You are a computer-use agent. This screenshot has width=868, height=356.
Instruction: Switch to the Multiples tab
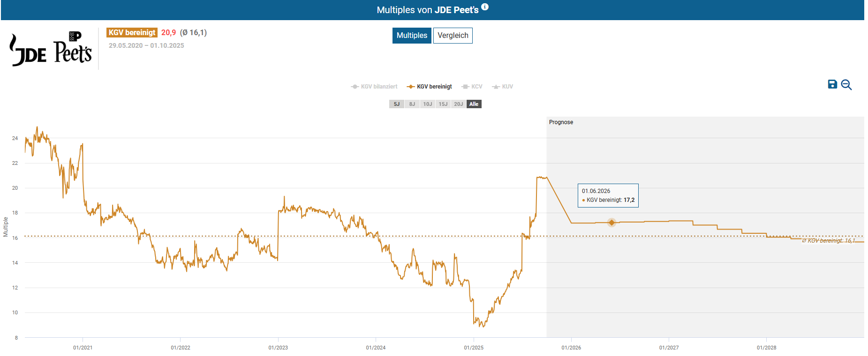pos(412,36)
